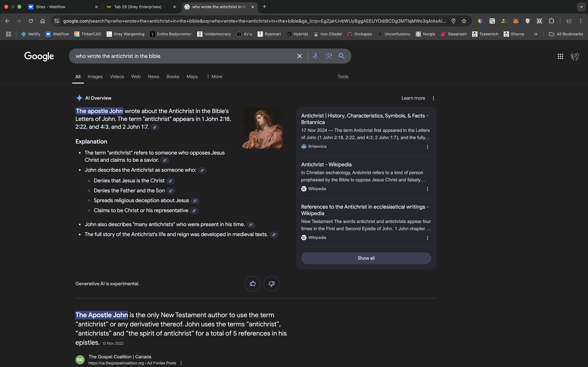Click into the Google search field
Image resolution: width=588 pixels, height=367 pixels.
[x=182, y=56]
